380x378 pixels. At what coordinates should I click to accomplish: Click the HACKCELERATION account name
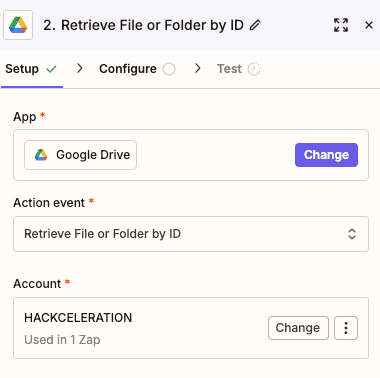pos(78,318)
